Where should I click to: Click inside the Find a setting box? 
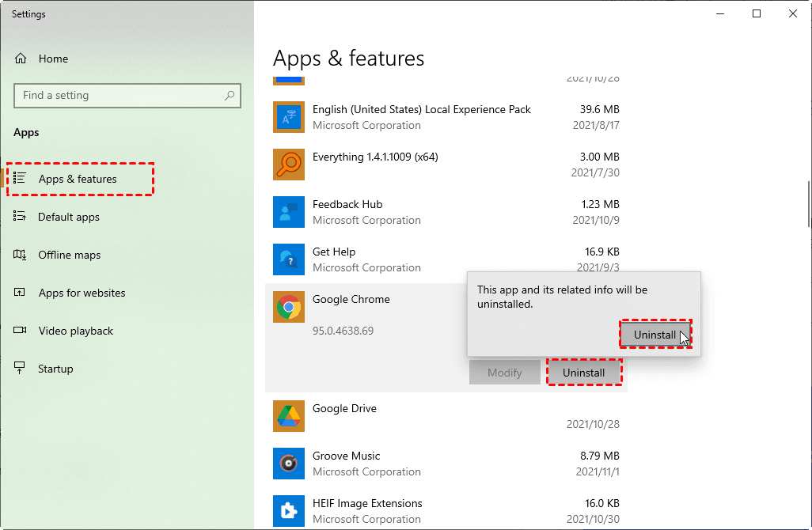click(x=119, y=96)
